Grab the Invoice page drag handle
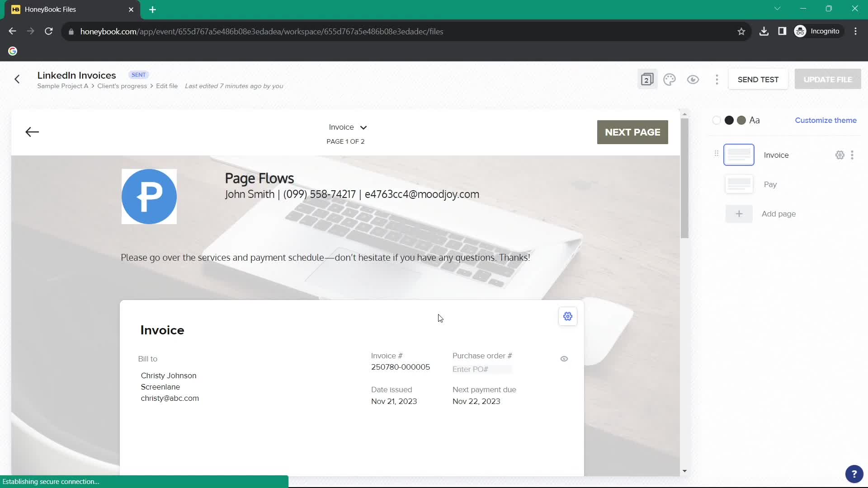This screenshot has height=488, width=868. [x=716, y=154]
